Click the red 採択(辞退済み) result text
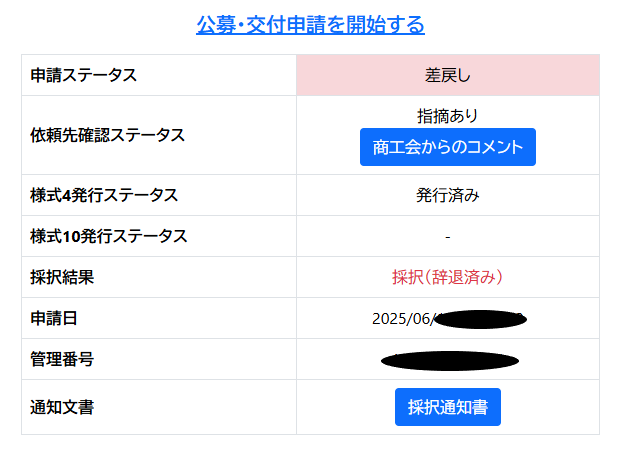632x450 pixels. [447, 277]
